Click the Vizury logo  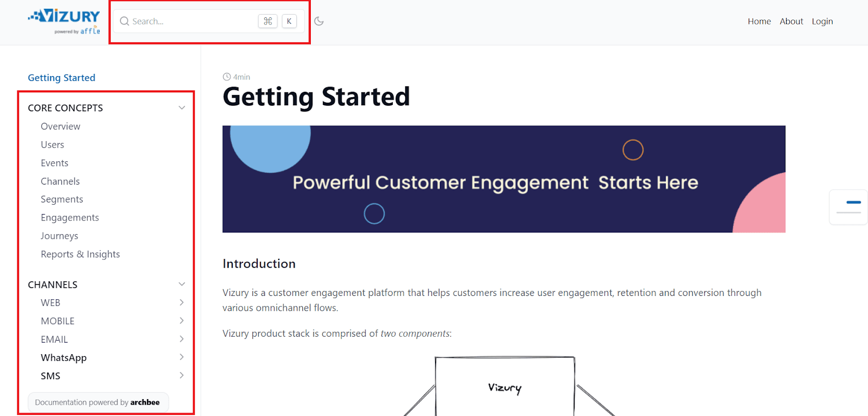pos(65,21)
